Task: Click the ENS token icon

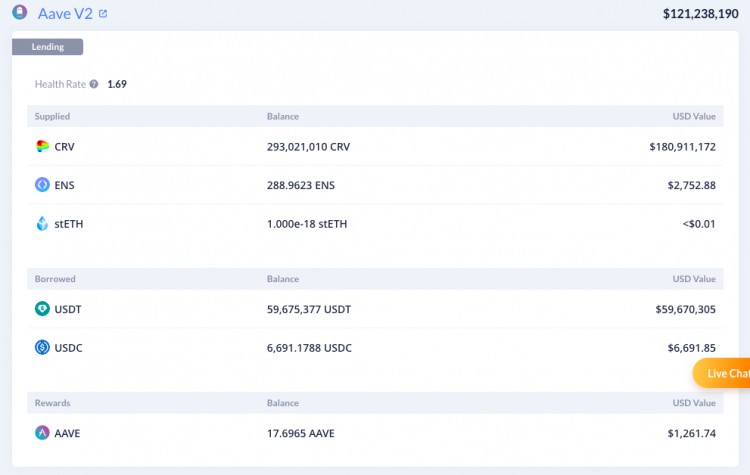Action: (42, 185)
